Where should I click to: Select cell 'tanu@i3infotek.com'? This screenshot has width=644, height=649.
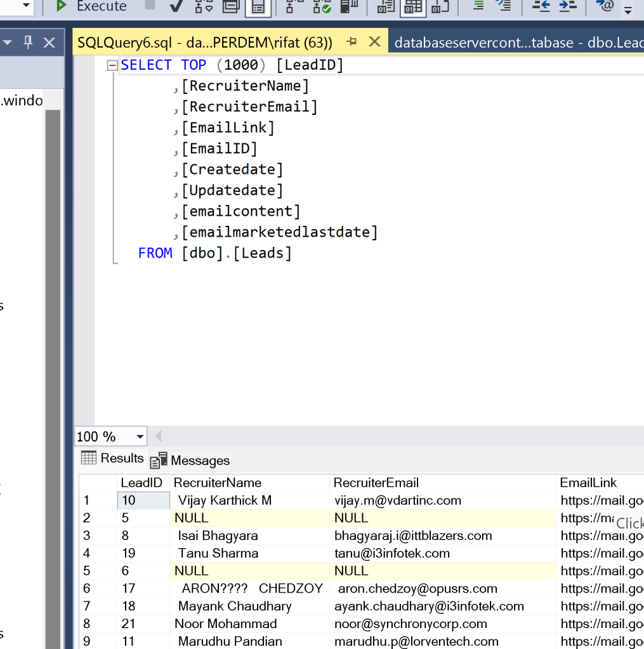click(x=443, y=553)
